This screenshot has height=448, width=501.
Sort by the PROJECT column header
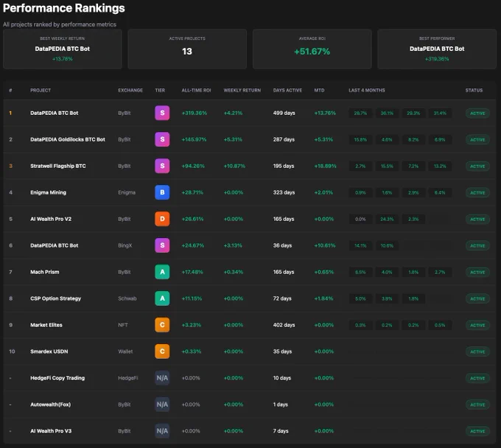click(41, 90)
